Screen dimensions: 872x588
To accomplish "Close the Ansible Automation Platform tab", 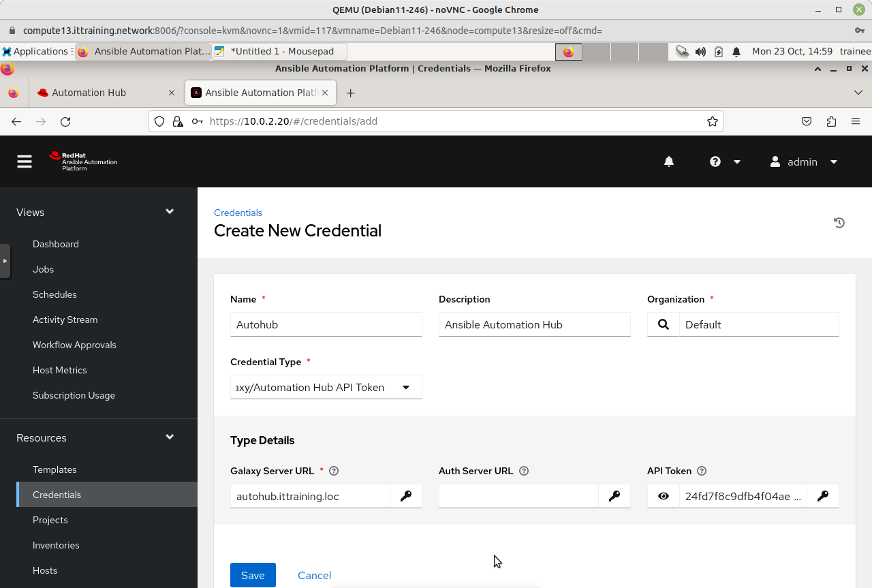I will [x=325, y=93].
